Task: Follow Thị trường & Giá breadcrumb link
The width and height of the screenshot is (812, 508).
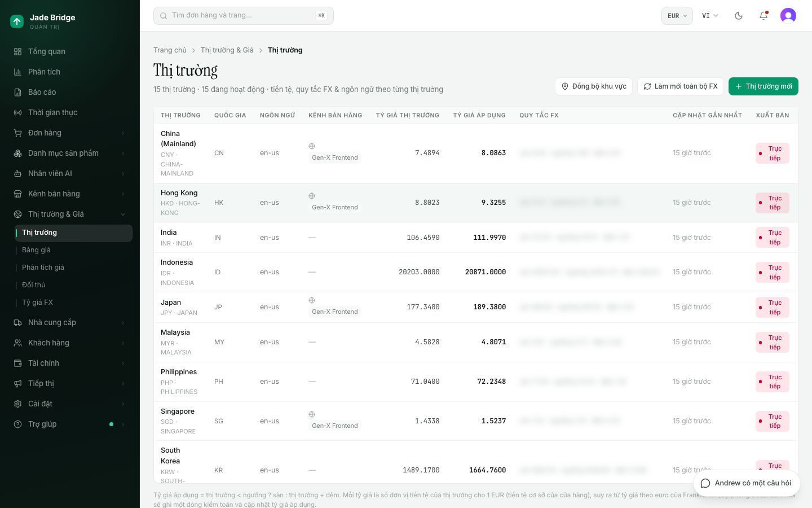Action: click(x=227, y=50)
